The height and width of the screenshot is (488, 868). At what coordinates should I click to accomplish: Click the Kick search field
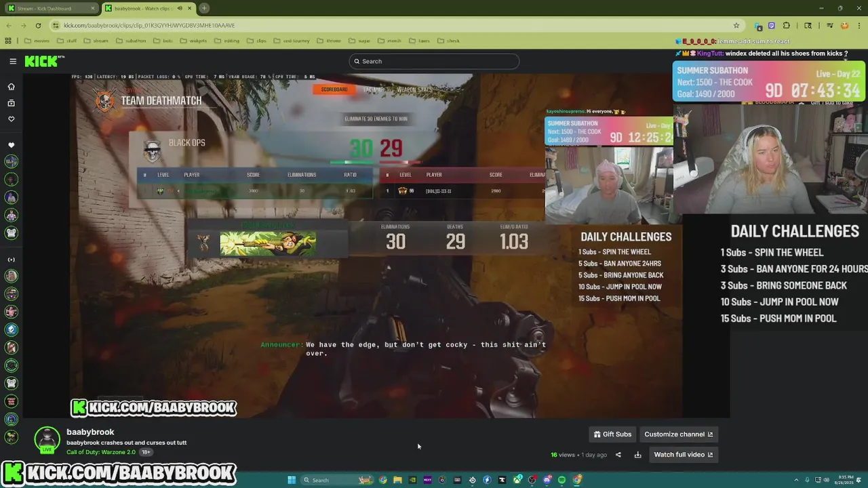tap(434, 61)
